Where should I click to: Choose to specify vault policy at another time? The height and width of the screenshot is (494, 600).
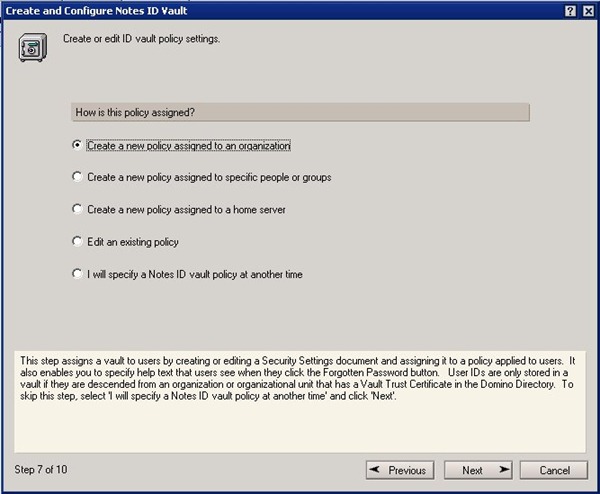click(x=78, y=273)
